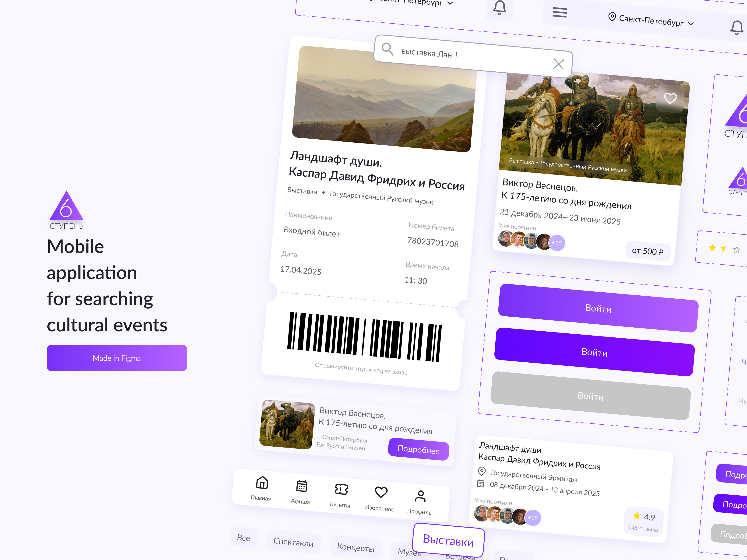Click the light purple gradient Войти button
747x560 pixels.
598,308
